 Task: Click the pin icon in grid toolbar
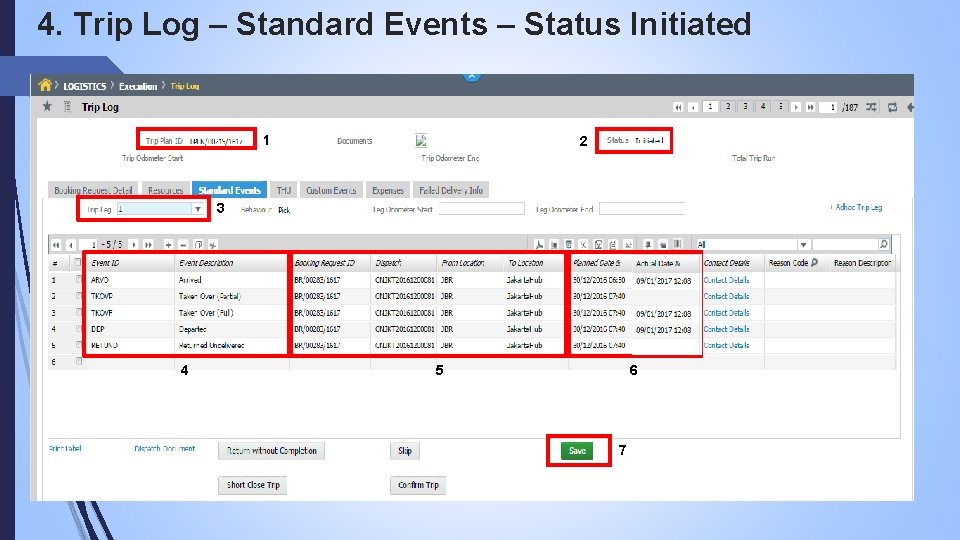[x=648, y=245]
